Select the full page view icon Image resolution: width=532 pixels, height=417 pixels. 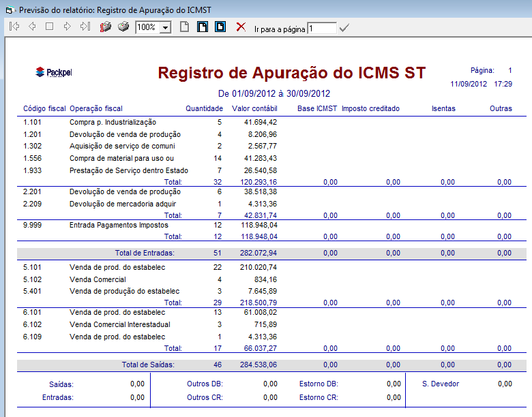point(220,27)
